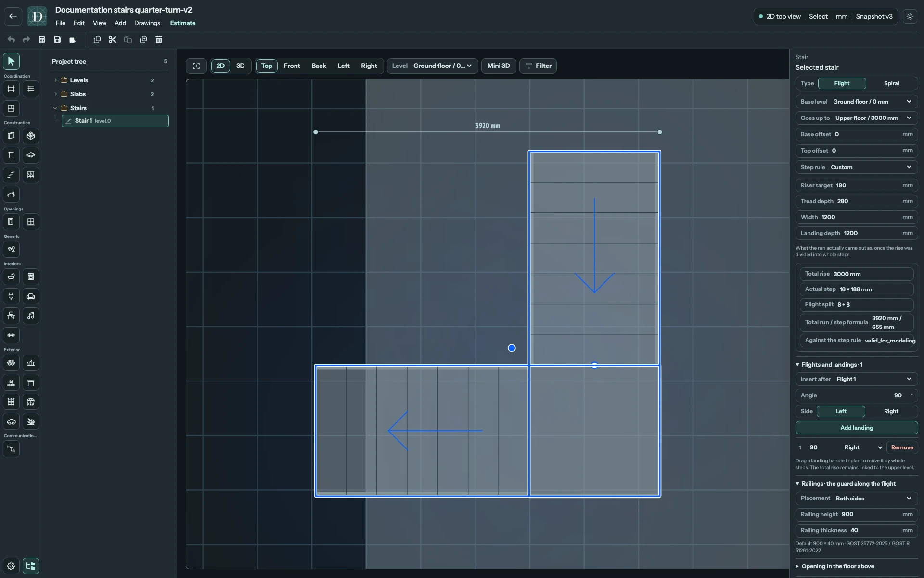Viewport: 924px width, 578px height.
Task: Pick the window opening tool
Action: pos(31,222)
